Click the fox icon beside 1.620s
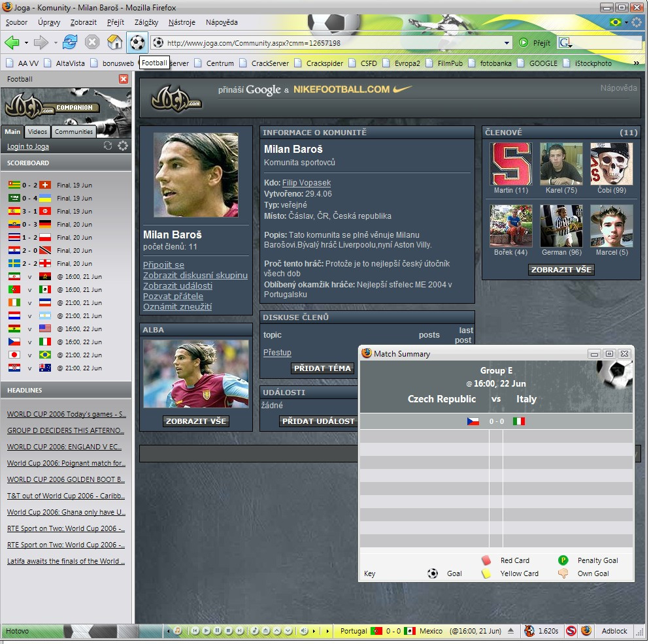 [x=529, y=631]
